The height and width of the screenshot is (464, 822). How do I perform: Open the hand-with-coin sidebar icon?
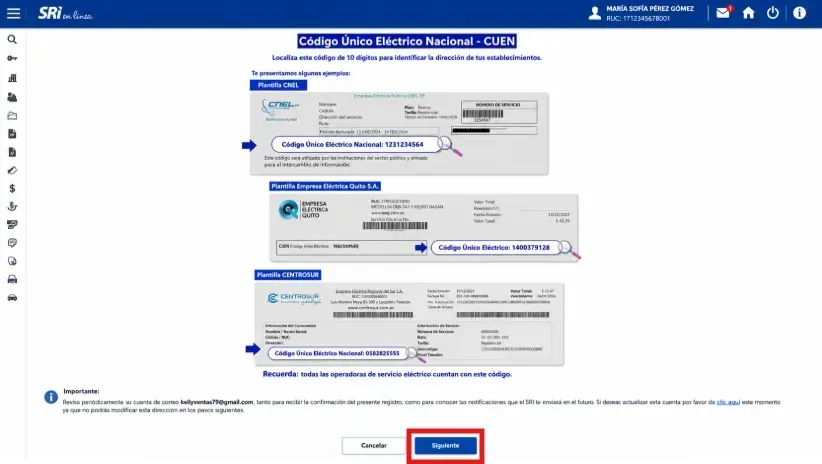pyautogui.click(x=12, y=207)
